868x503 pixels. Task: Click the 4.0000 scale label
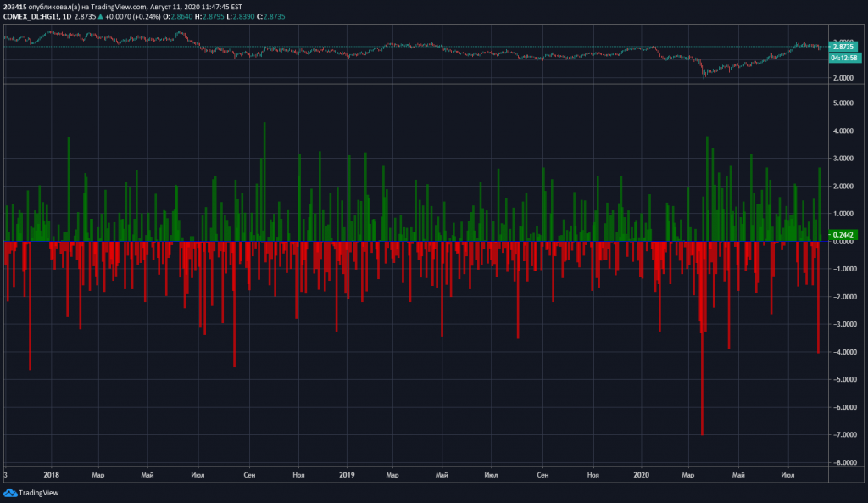pyautogui.click(x=843, y=131)
